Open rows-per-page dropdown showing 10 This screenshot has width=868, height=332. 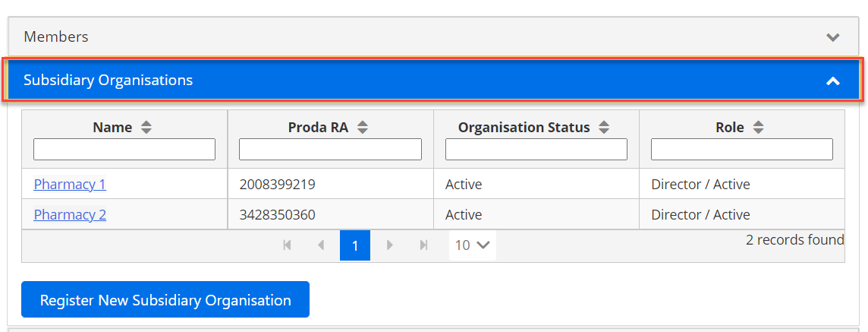(x=472, y=245)
